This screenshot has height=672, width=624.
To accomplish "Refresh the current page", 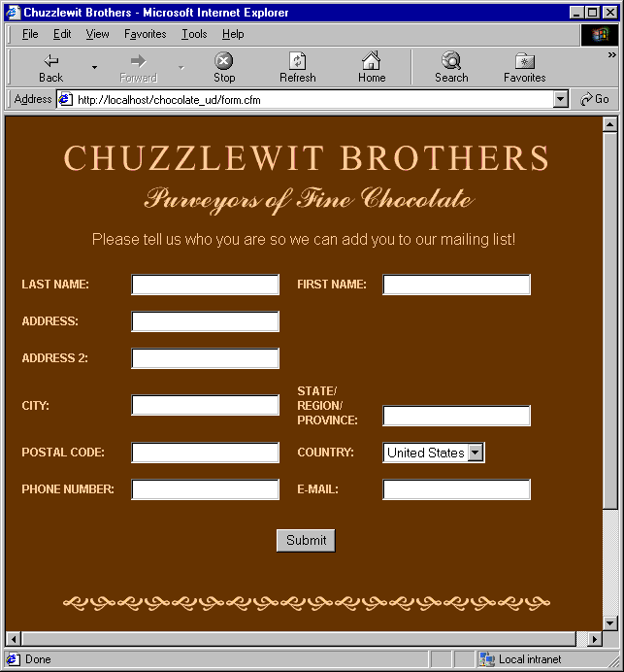I will [x=298, y=68].
